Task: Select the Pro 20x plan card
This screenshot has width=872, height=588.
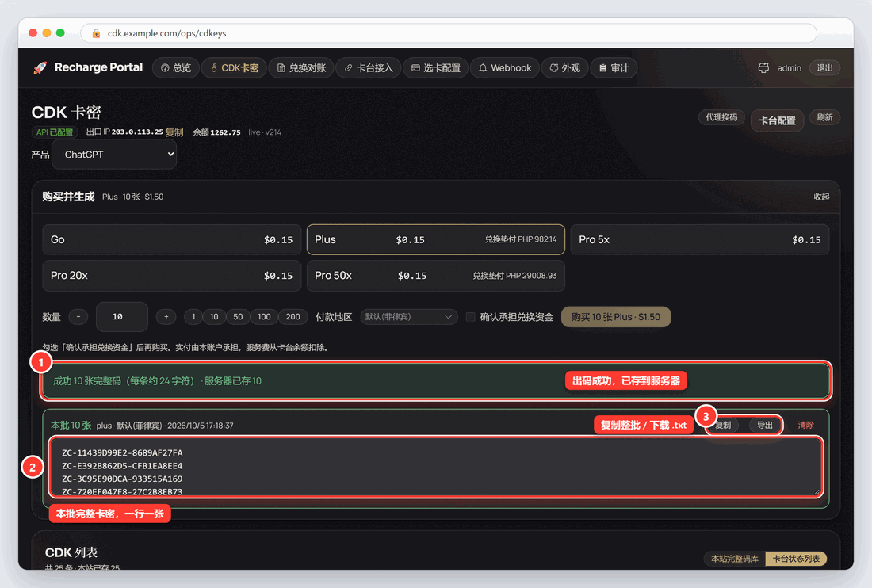Action: [172, 276]
